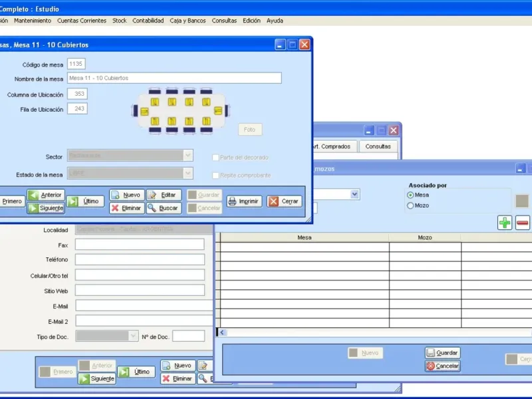The height and width of the screenshot is (399, 532).
Task: Click Buscar in Mesa window
Action: [x=164, y=208]
